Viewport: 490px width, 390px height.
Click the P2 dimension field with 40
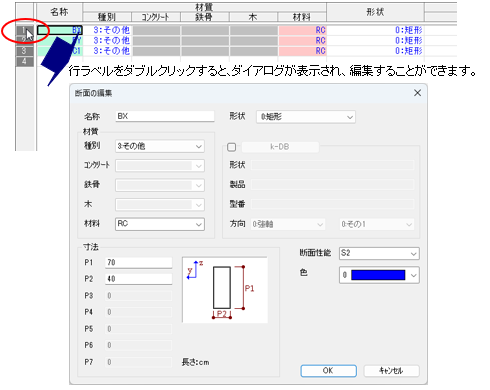pos(139,279)
